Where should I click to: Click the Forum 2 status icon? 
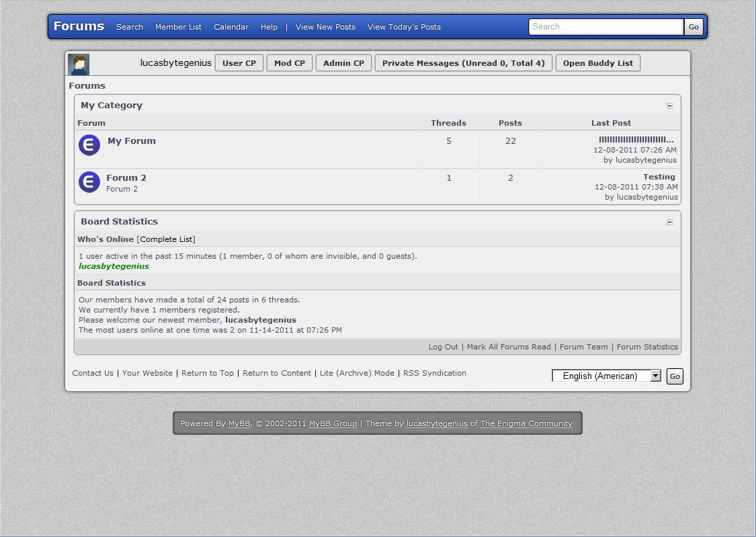[x=89, y=182]
